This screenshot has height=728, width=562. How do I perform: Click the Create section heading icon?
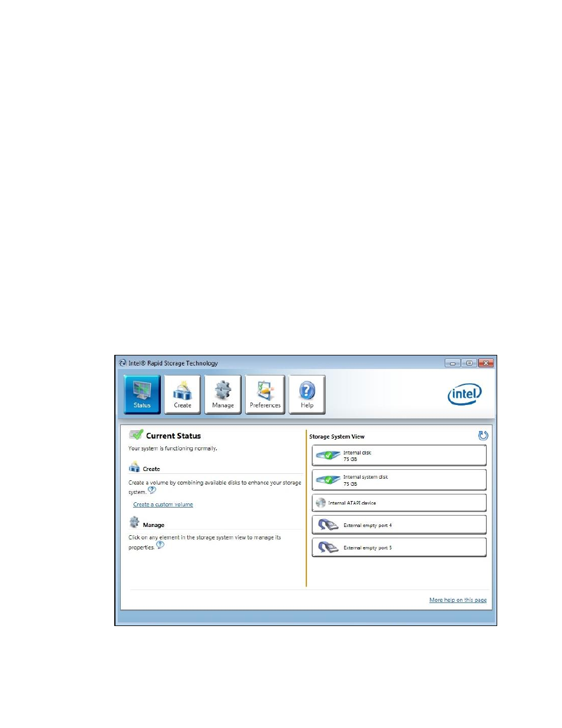(x=134, y=467)
